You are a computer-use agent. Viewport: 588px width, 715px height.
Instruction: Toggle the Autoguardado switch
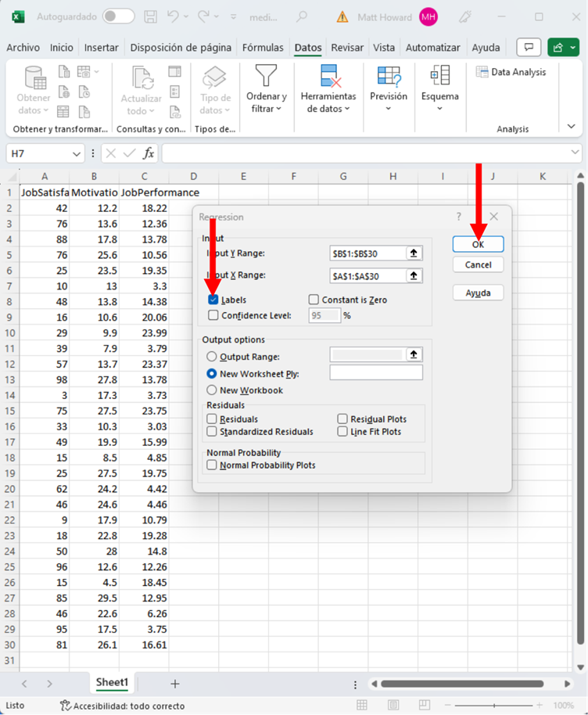pyautogui.click(x=118, y=16)
